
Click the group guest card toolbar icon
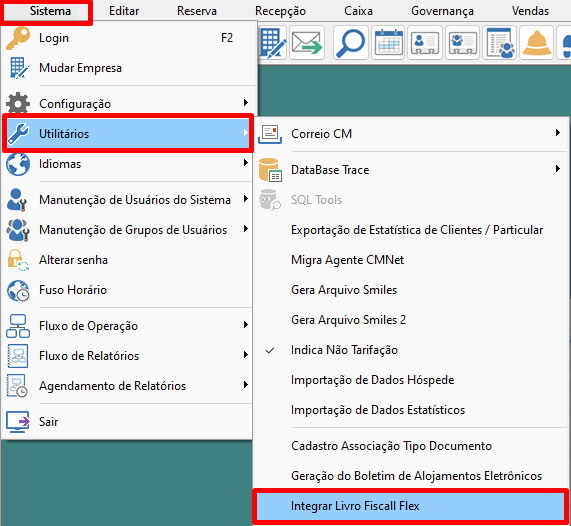click(462, 43)
